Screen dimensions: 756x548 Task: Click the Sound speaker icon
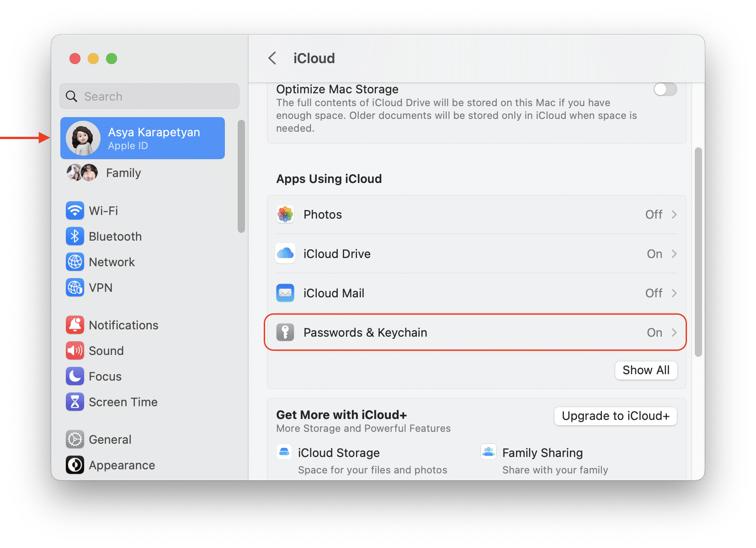[75, 350]
